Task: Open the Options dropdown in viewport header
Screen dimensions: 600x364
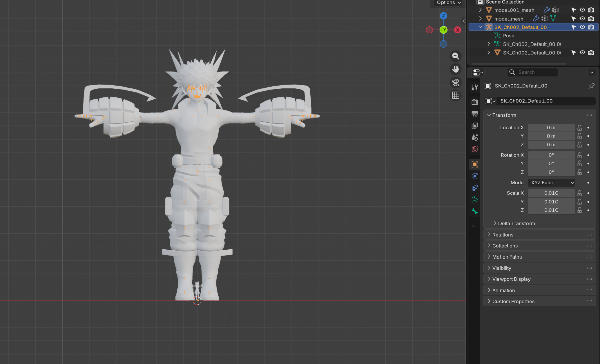Action: pyautogui.click(x=449, y=3)
